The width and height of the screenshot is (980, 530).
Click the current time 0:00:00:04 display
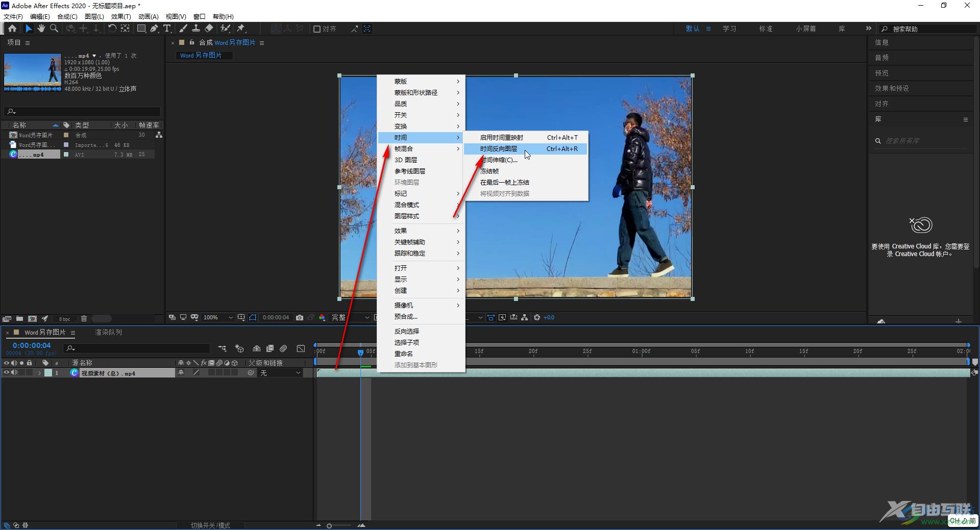tap(32, 345)
